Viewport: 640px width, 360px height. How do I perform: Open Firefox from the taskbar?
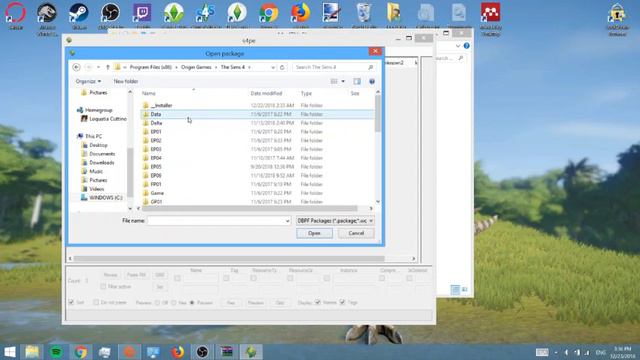click(x=178, y=352)
